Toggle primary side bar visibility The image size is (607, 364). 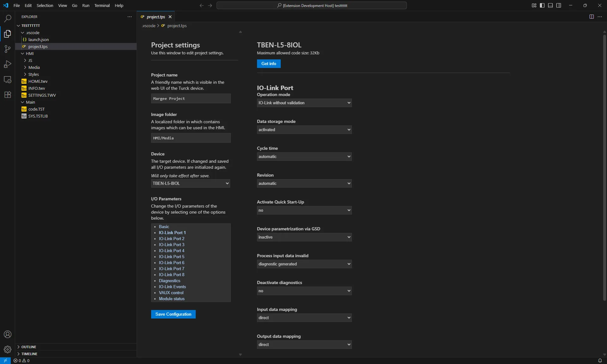pos(542,5)
